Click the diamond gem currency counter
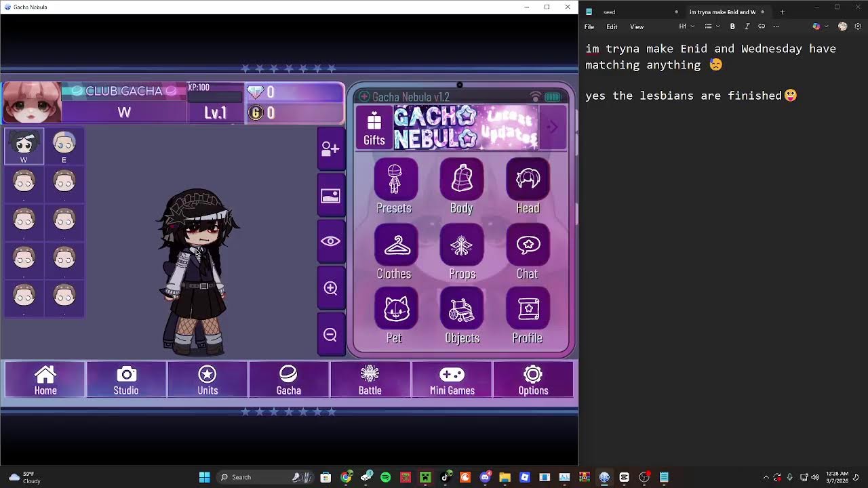868x488 pixels. 295,92
